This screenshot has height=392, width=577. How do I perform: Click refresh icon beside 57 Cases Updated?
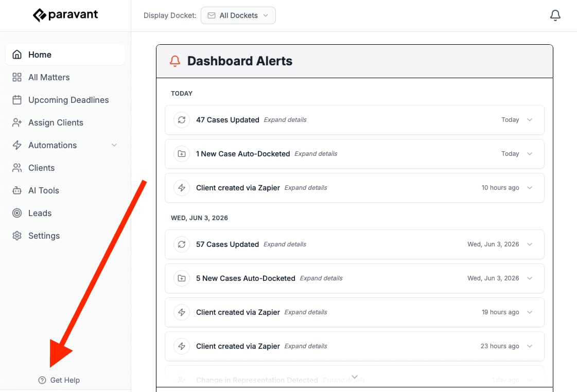pyautogui.click(x=182, y=244)
